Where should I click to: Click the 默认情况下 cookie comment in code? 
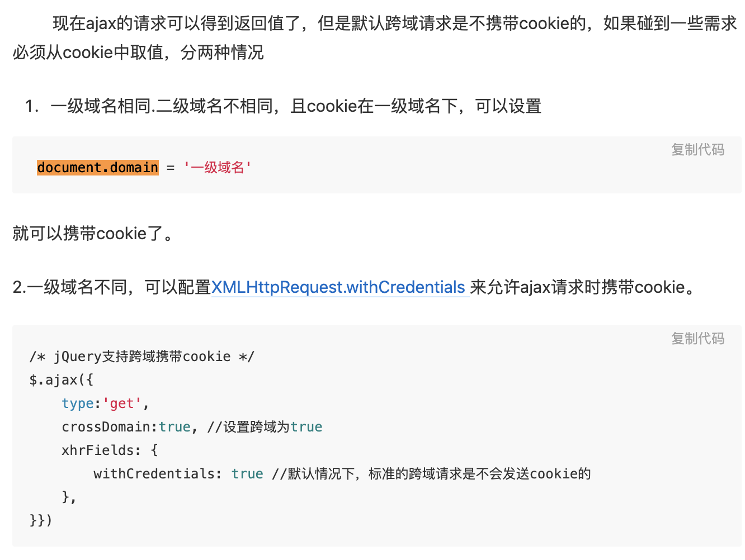tap(431, 474)
